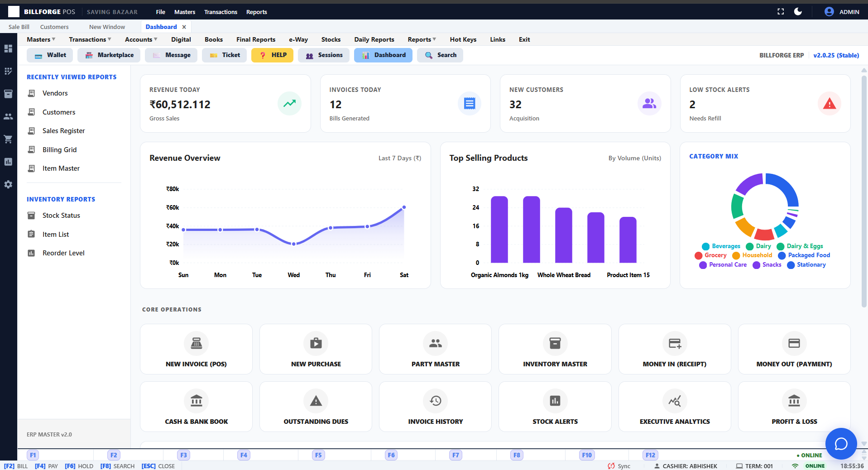Open the Dashboard grid icon in the sidebar
This screenshot has height=470, width=868.
click(x=8, y=48)
